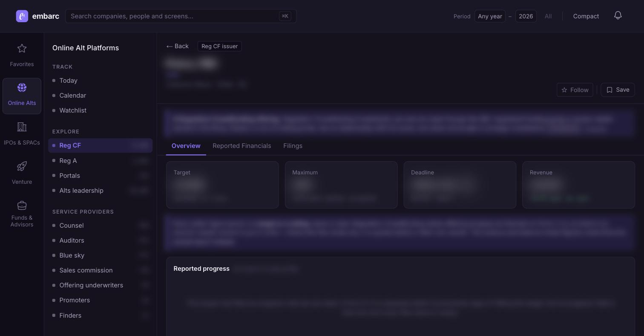
Task: Open the 2026 period end selector
Action: [526, 16]
